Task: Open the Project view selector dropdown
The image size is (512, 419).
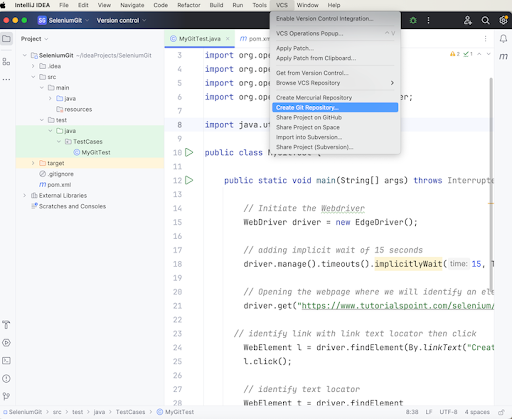Action: pos(34,39)
